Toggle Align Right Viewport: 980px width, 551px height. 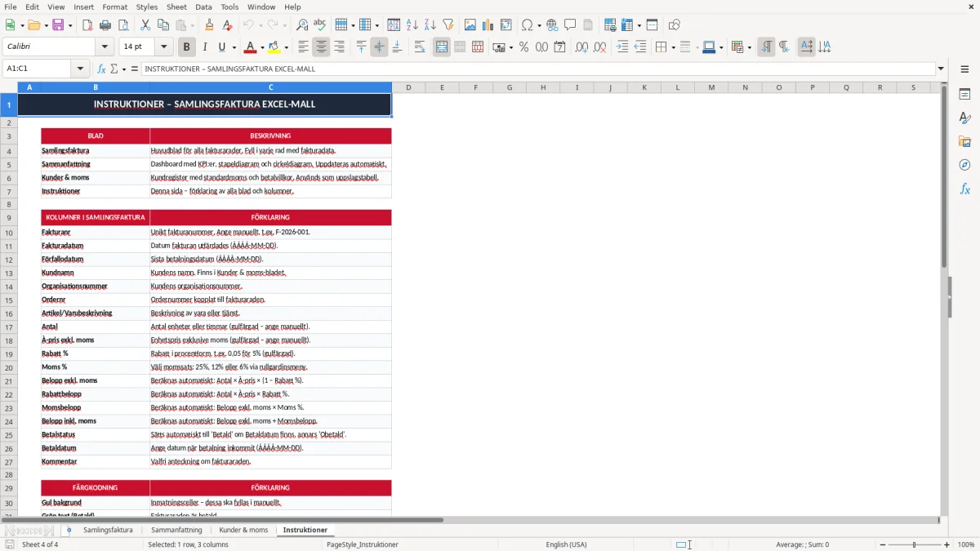pos(339,47)
